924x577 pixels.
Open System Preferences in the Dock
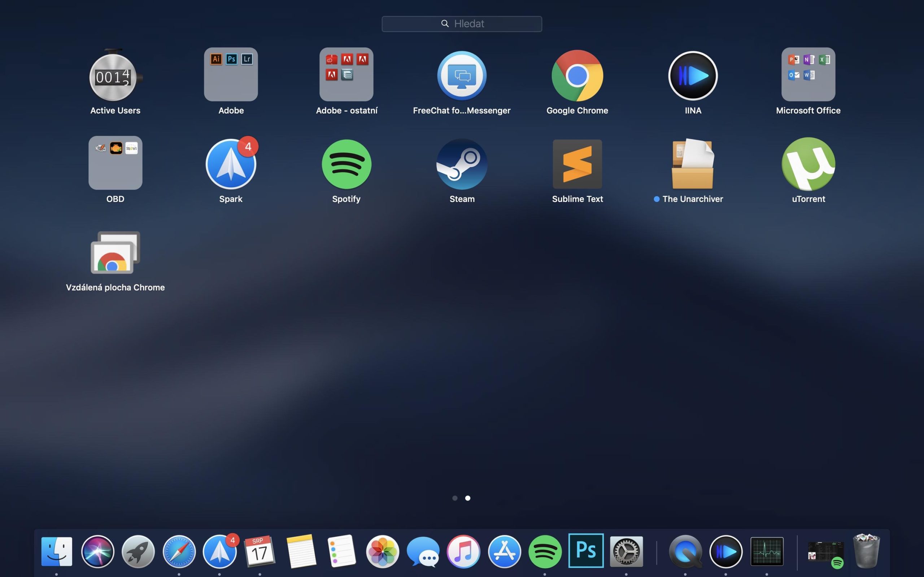[626, 551]
